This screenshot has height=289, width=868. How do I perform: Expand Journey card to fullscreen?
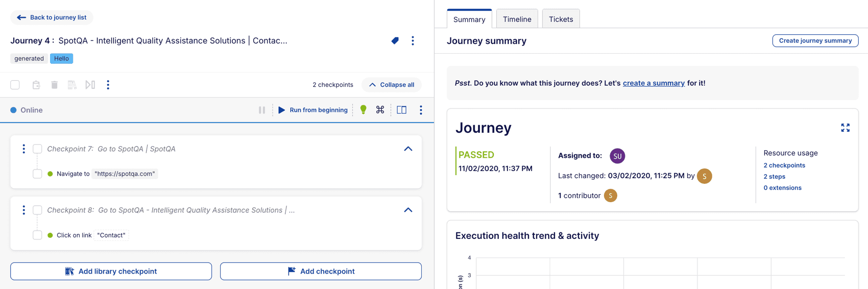[x=845, y=128]
